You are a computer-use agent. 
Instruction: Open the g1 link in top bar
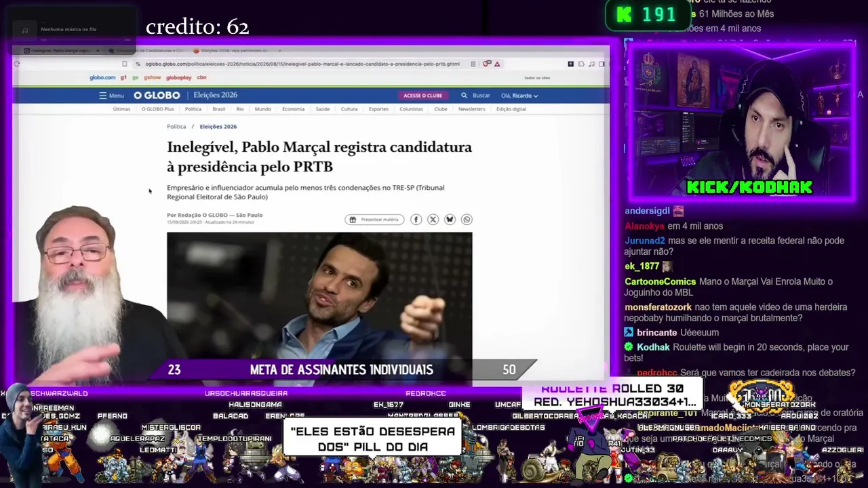point(124,78)
